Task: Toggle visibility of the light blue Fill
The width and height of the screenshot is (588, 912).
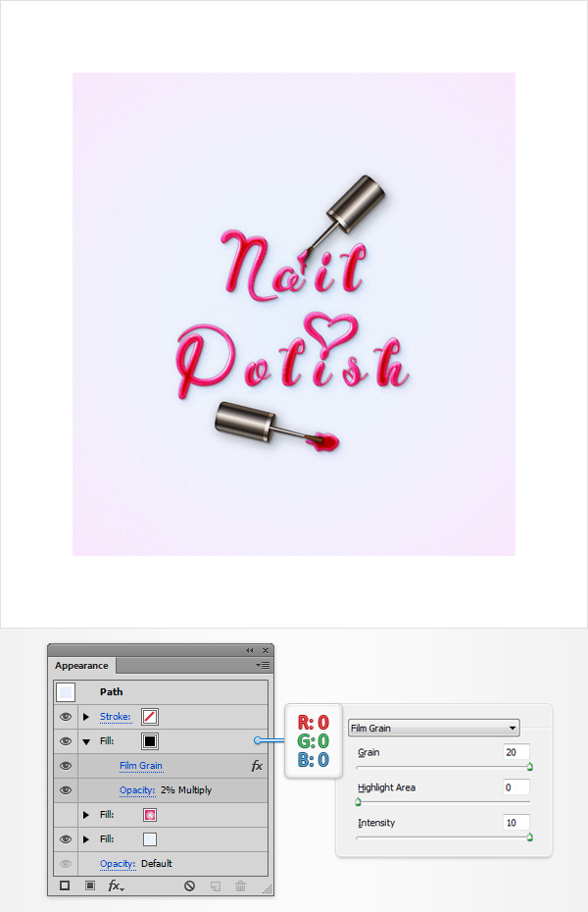Action: point(66,838)
